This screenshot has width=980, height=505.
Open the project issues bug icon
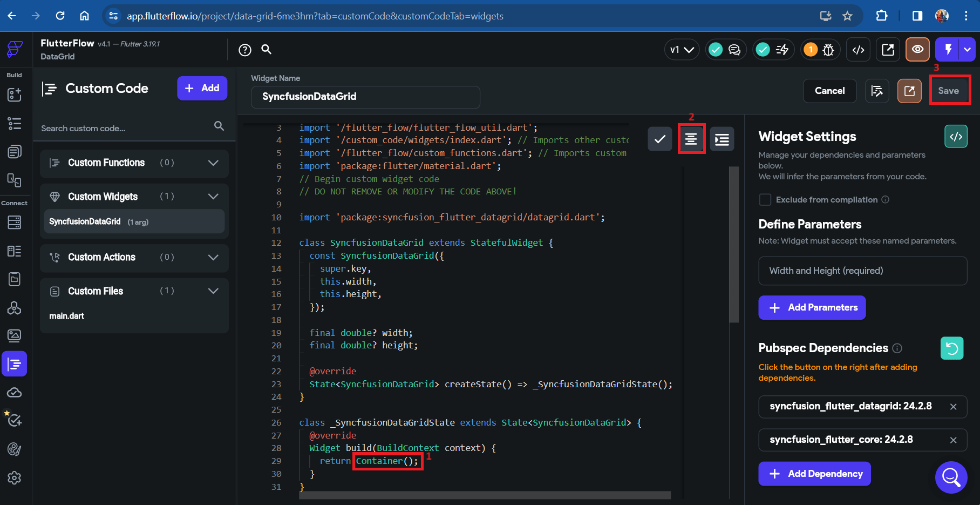click(828, 50)
